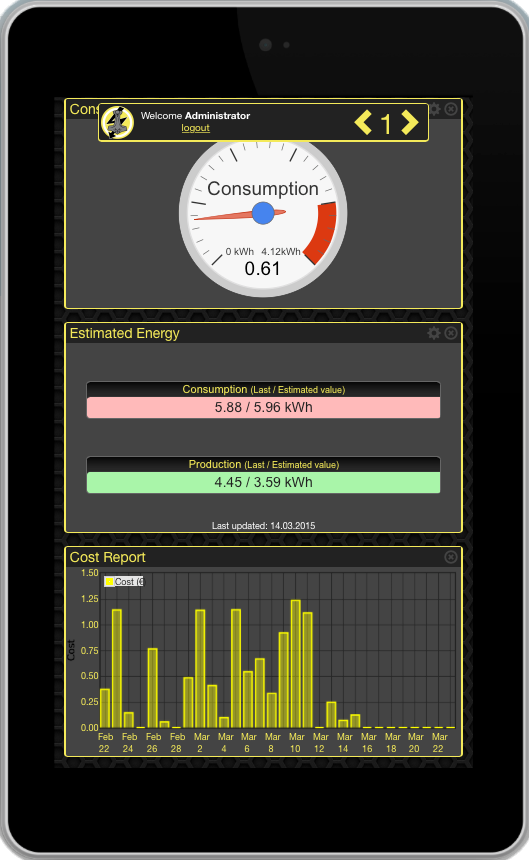Click the Mar 22 axis label
Viewport: 529px width, 860px height.
click(439, 743)
